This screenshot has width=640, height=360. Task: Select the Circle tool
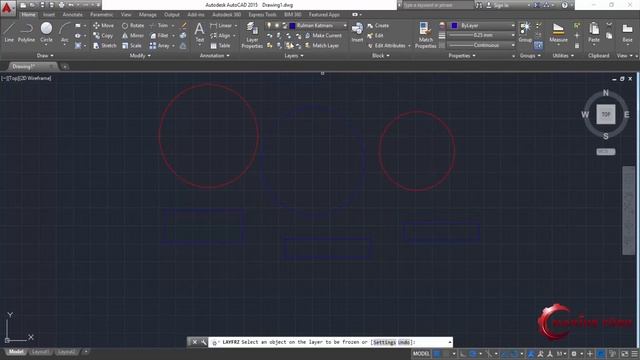pyautogui.click(x=46, y=33)
